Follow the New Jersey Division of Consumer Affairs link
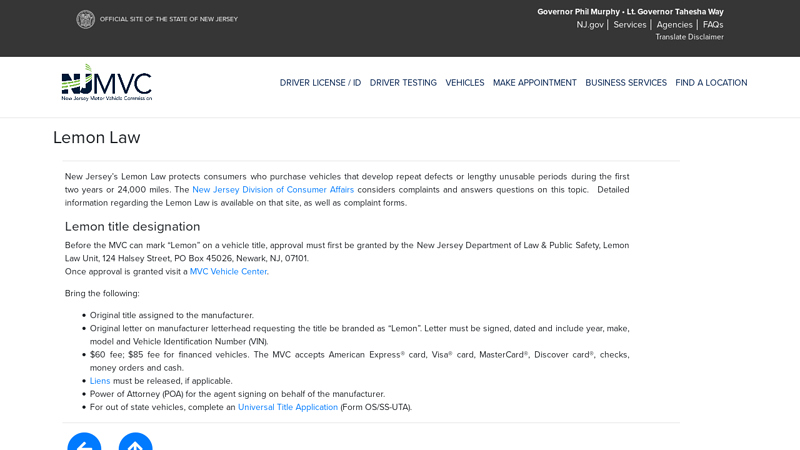800x450 pixels. click(273, 190)
